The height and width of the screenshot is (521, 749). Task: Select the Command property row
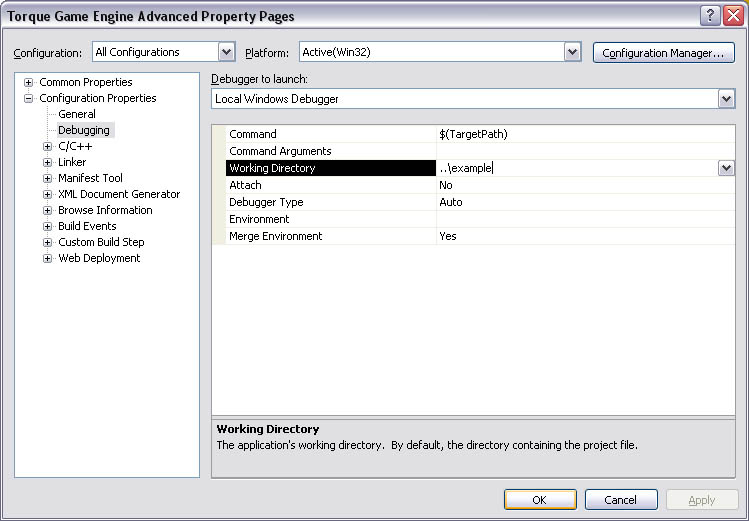pos(480,134)
